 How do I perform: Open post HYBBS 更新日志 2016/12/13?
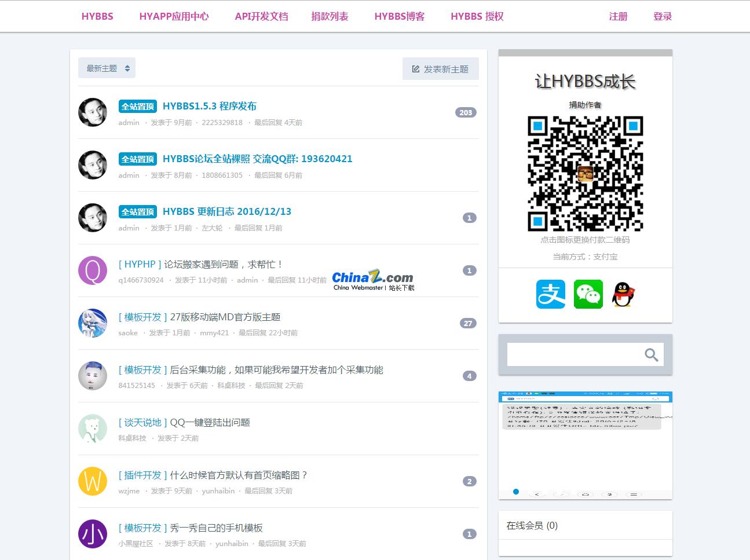pos(227,211)
